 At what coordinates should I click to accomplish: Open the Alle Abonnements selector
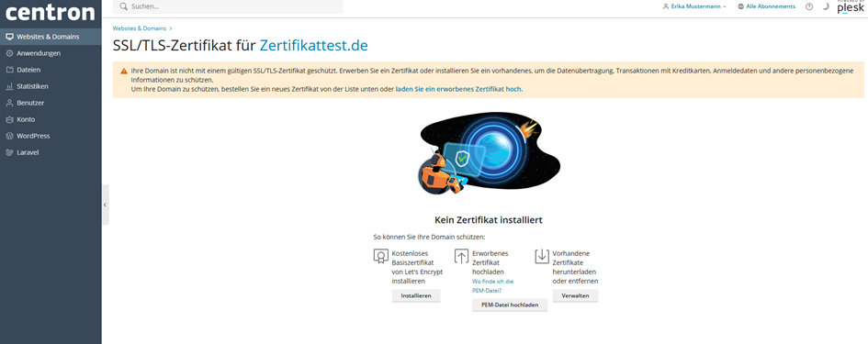(x=766, y=6)
